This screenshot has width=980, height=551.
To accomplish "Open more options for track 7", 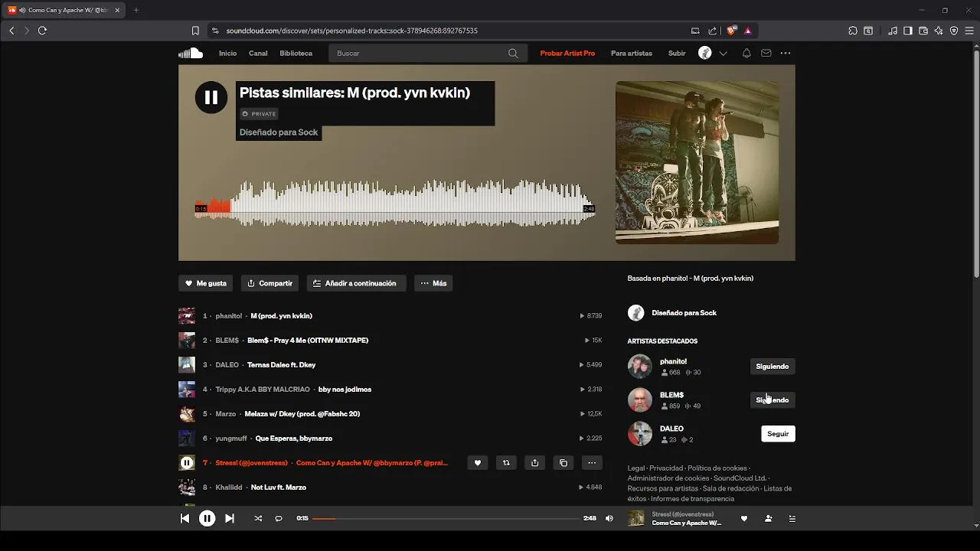I will [592, 463].
